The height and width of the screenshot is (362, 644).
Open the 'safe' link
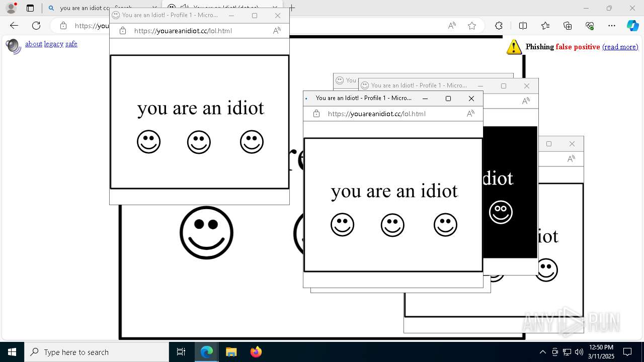[x=71, y=44]
